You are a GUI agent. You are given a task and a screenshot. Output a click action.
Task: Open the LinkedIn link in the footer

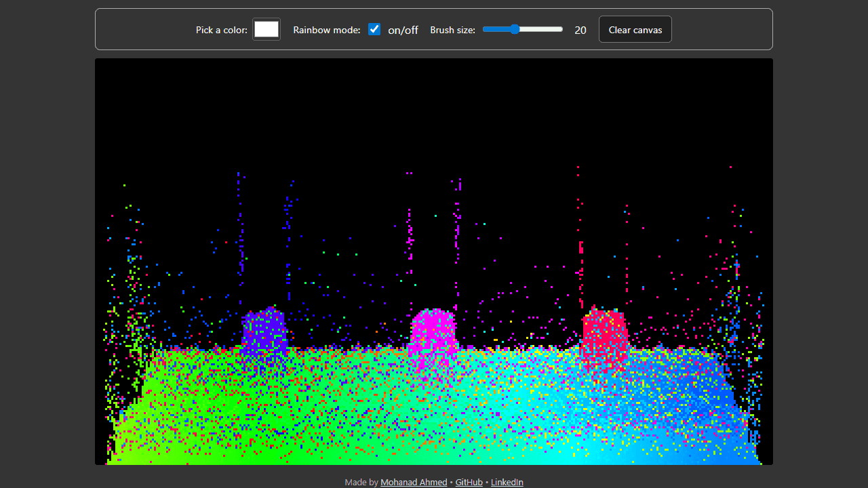click(507, 482)
